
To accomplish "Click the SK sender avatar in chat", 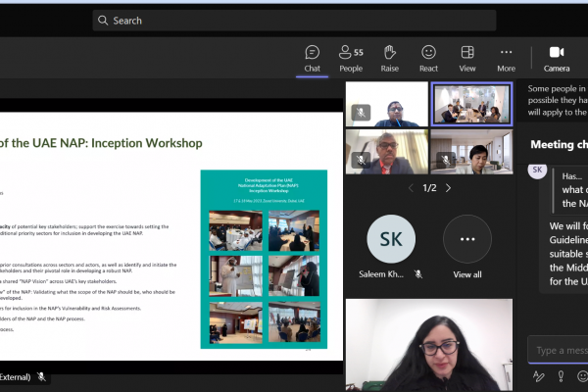I will [x=537, y=171].
